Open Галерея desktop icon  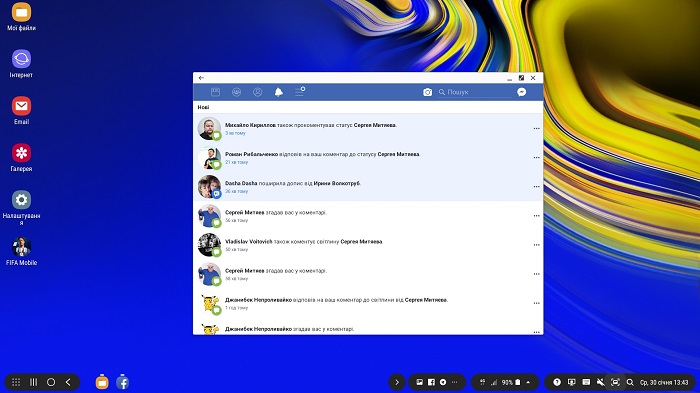click(21, 157)
